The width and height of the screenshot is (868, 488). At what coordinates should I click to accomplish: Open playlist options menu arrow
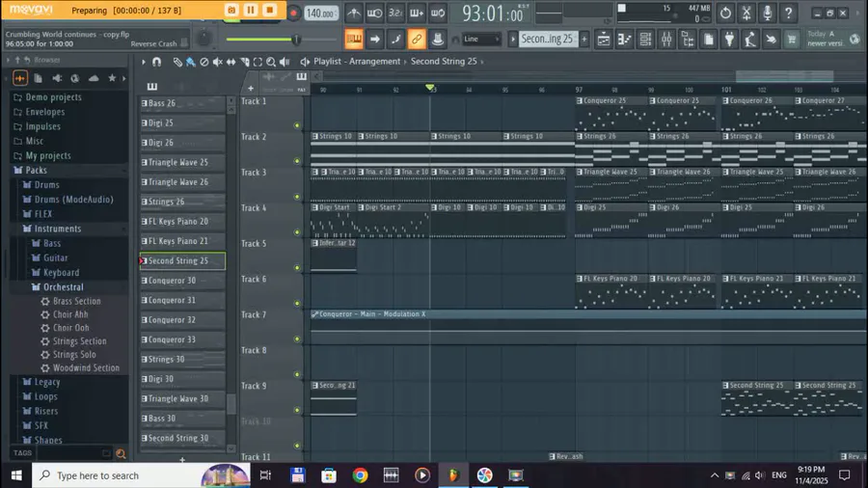click(x=144, y=62)
